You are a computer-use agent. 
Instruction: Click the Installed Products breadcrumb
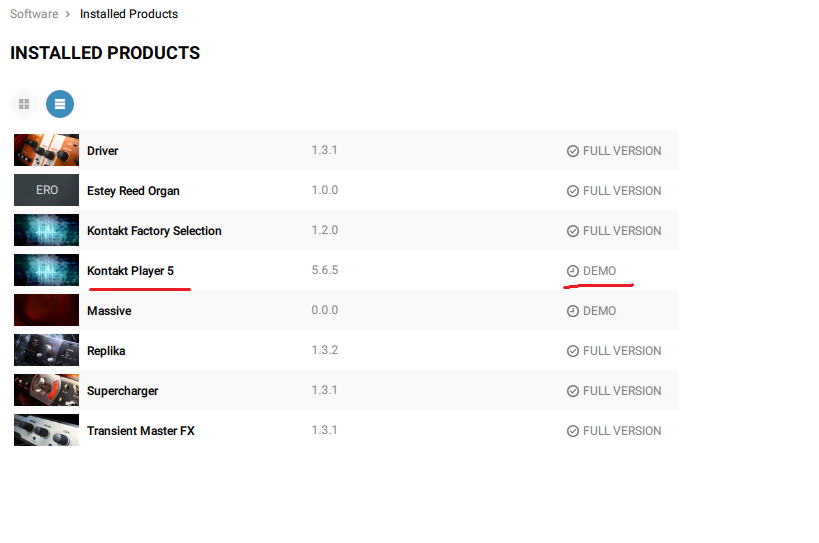[129, 14]
